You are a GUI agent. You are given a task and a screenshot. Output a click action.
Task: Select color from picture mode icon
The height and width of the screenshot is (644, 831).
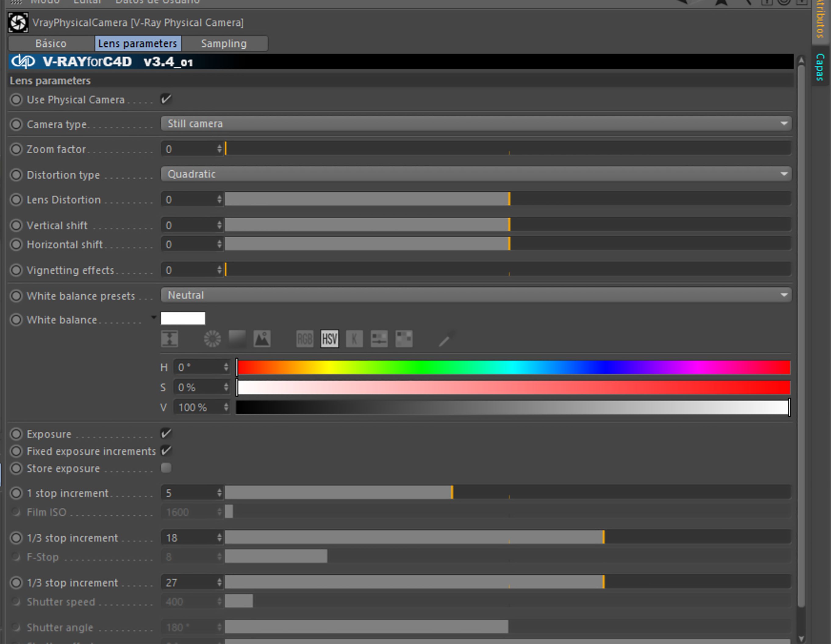click(x=262, y=338)
